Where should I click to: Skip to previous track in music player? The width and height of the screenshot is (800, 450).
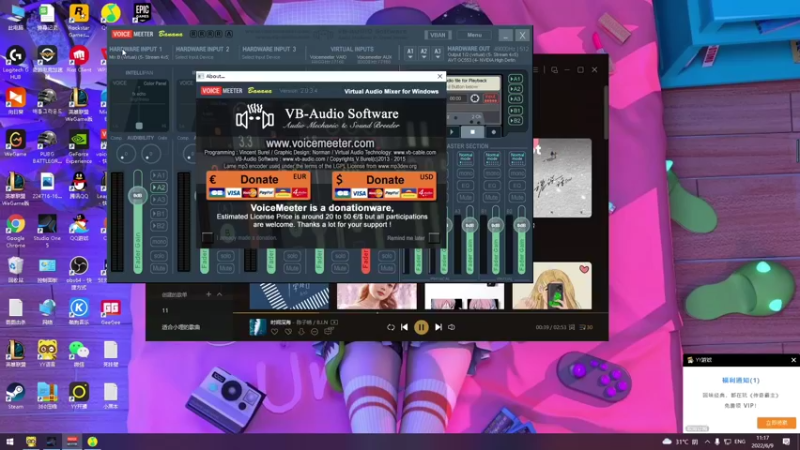[404, 327]
